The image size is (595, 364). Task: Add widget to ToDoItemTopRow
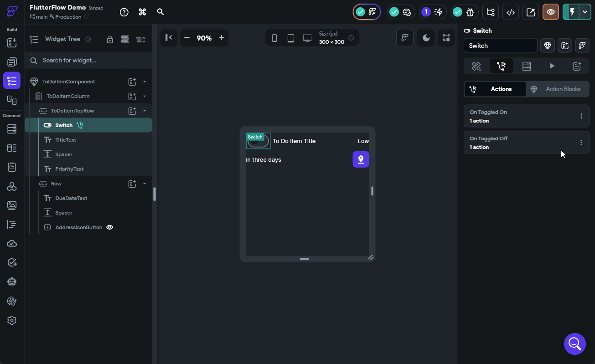coord(132,111)
